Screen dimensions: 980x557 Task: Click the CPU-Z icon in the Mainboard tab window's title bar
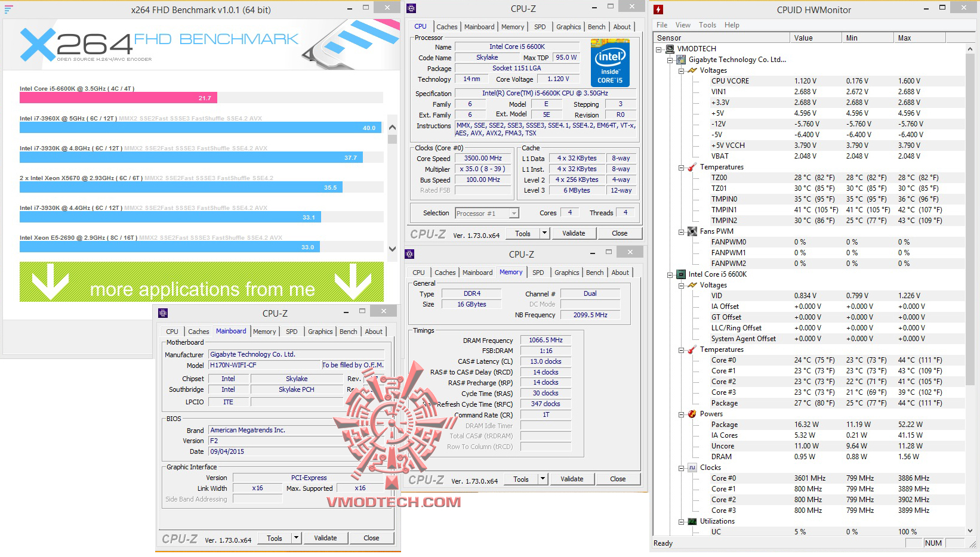coord(163,313)
